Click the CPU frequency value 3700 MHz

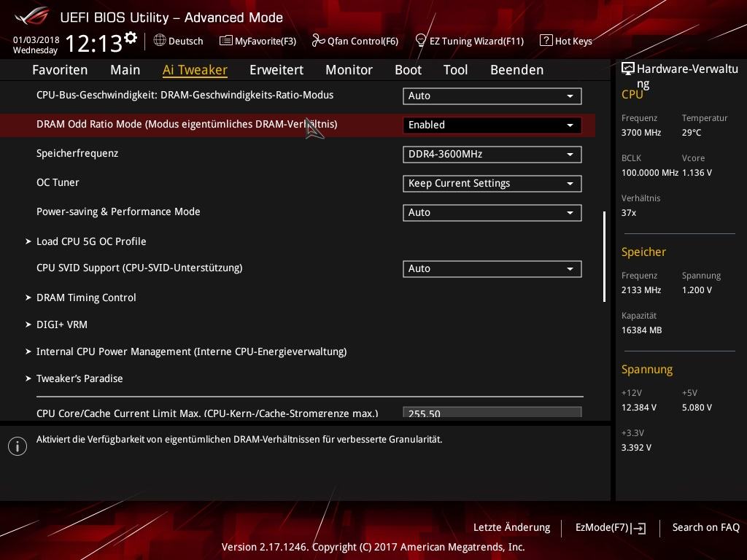(x=641, y=133)
